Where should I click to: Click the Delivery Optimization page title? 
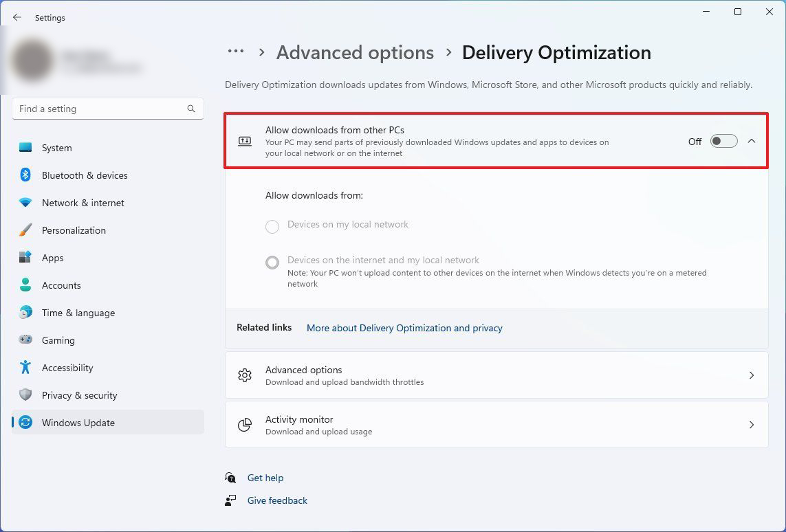click(556, 53)
